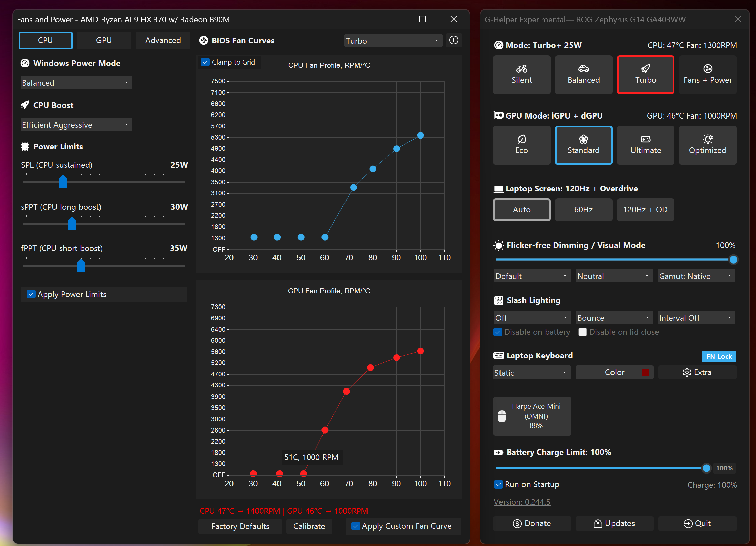Click the Power Limits chip icon
Viewport: 756px width, 546px height.
(25, 146)
